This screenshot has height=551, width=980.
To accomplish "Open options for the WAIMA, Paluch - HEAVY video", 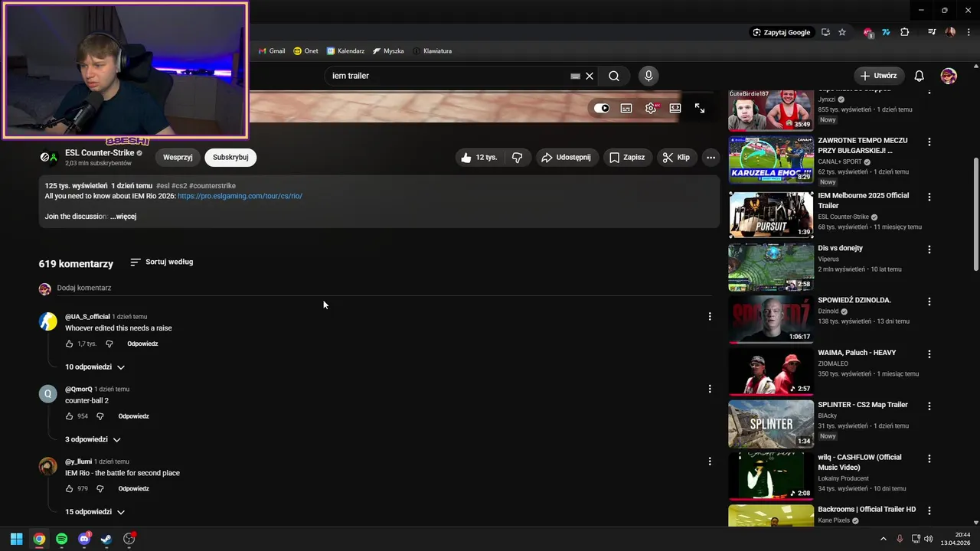I will tap(929, 354).
